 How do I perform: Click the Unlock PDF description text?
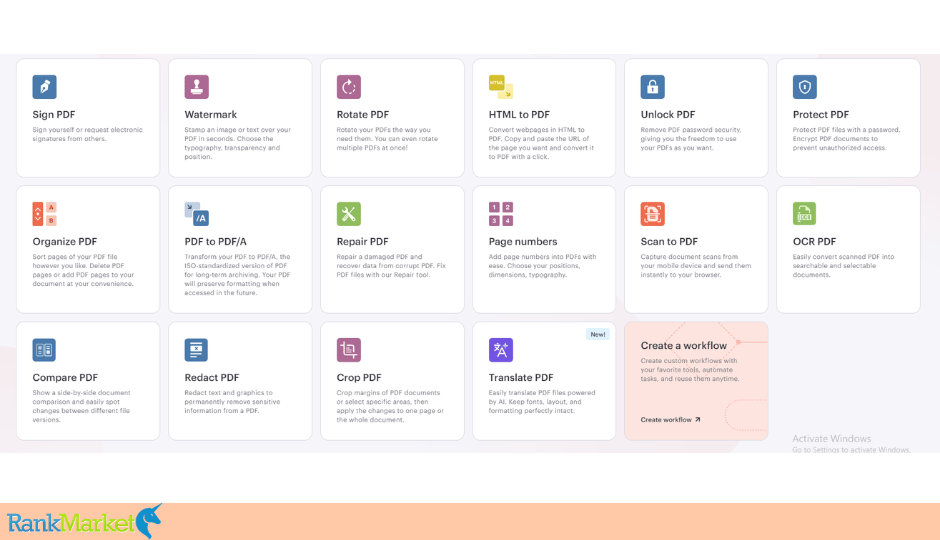tap(691, 138)
